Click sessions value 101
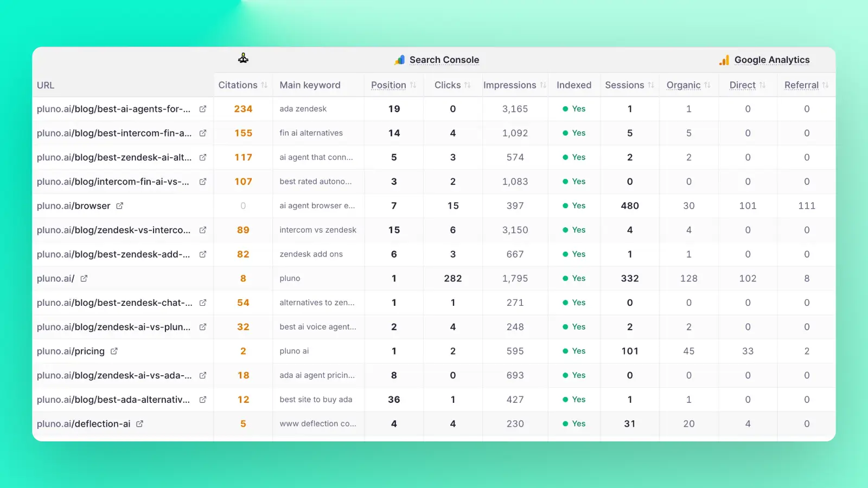The width and height of the screenshot is (868, 488). click(630, 351)
